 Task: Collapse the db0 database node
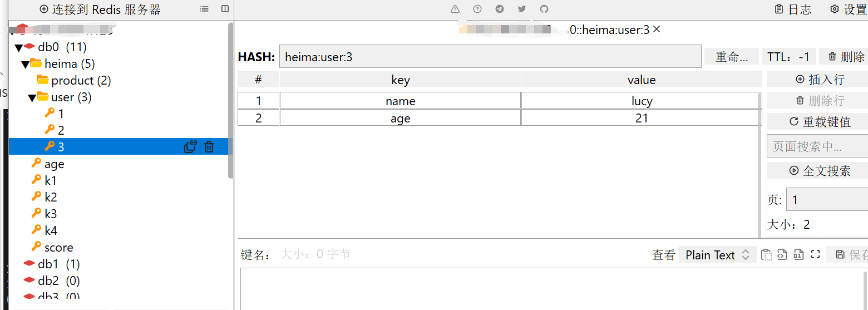tap(18, 48)
